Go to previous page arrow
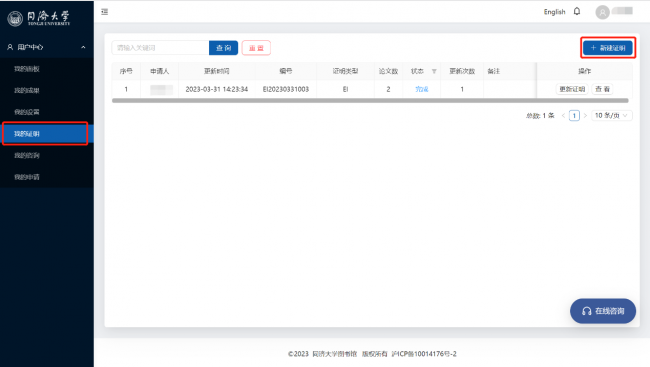This screenshot has height=367, width=650. 563,116
